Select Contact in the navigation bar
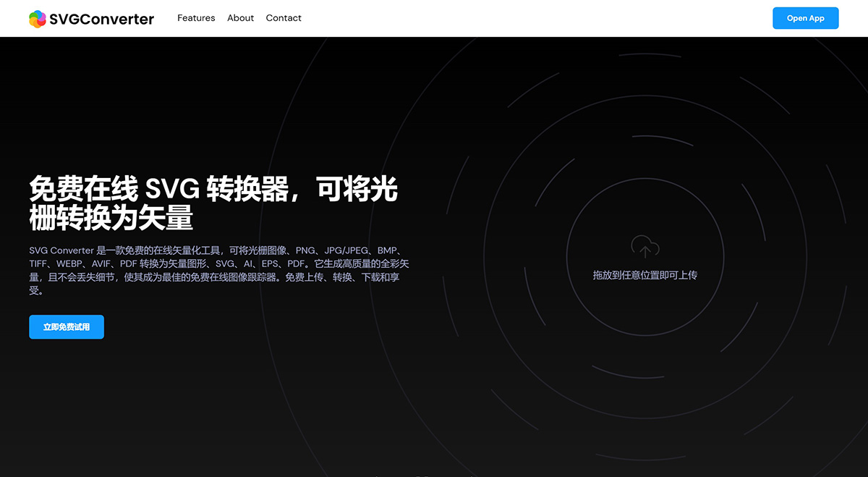 pyautogui.click(x=284, y=18)
